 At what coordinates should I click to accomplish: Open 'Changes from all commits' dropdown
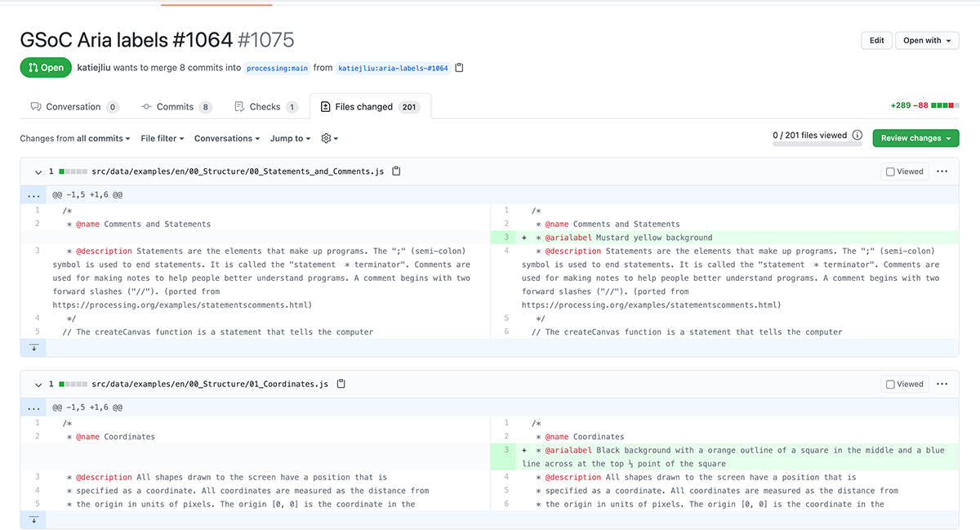(75, 139)
